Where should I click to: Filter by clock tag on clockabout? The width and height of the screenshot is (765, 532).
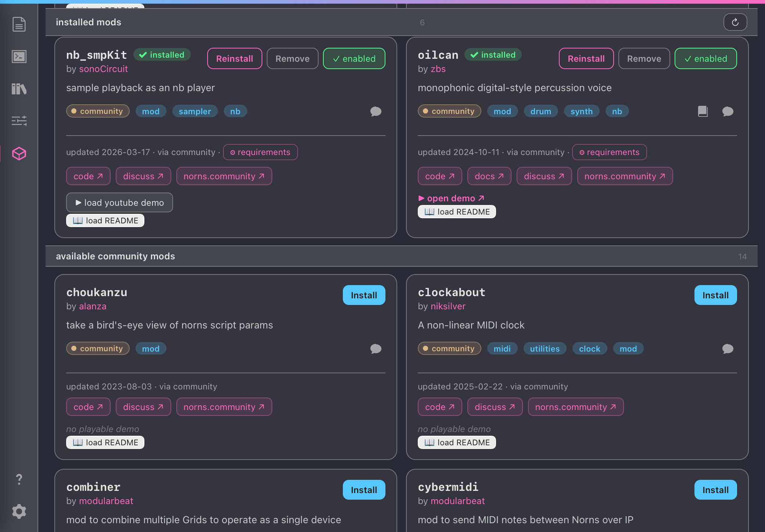click(590, 349)
